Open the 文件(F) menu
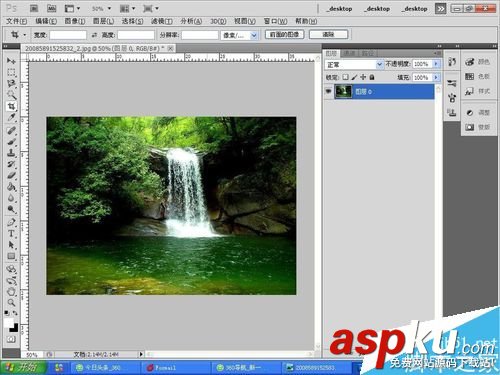Screen dimensions: 500x375 (x=17, y=21)
